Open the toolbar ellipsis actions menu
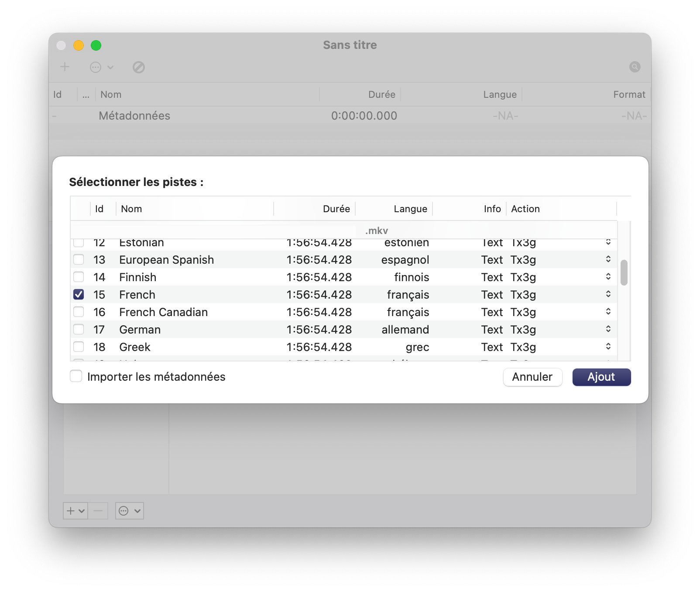The height and width of the screenshot is (592, 700). [102, 67]
